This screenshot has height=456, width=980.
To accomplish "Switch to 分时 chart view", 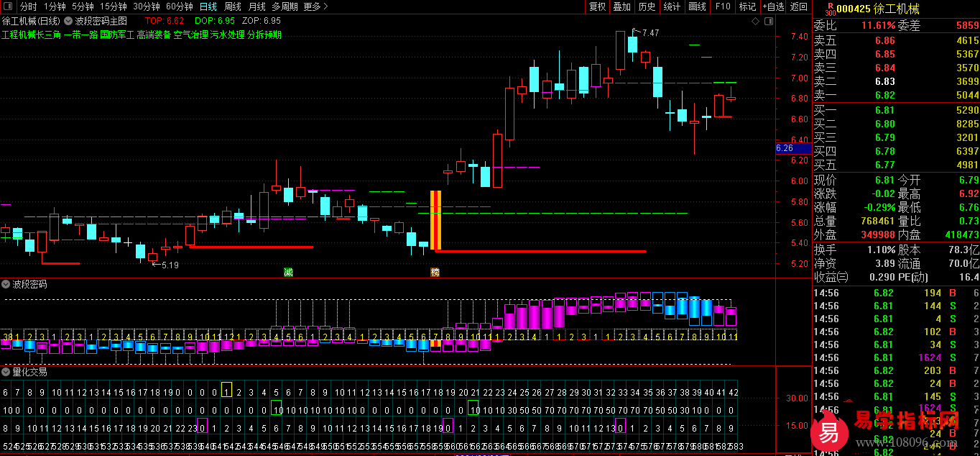I will (28, 6).
